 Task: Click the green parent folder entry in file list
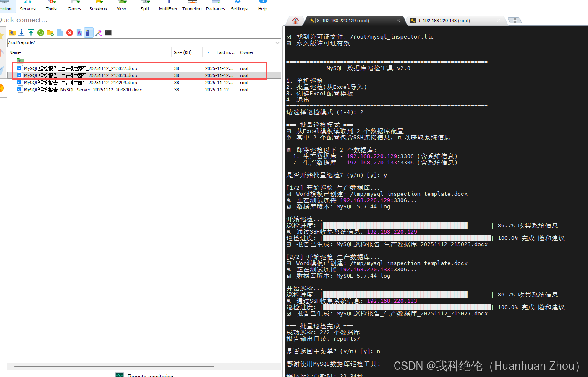point(20,60)
